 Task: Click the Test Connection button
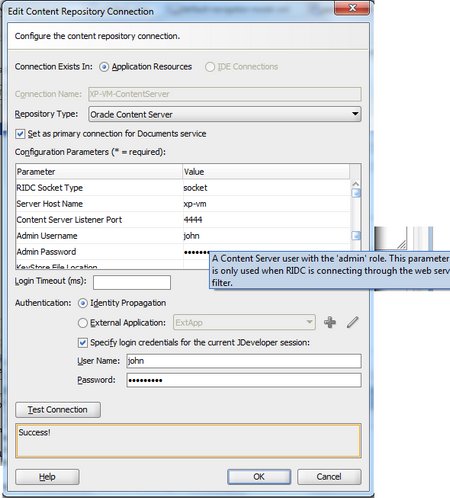58,410
